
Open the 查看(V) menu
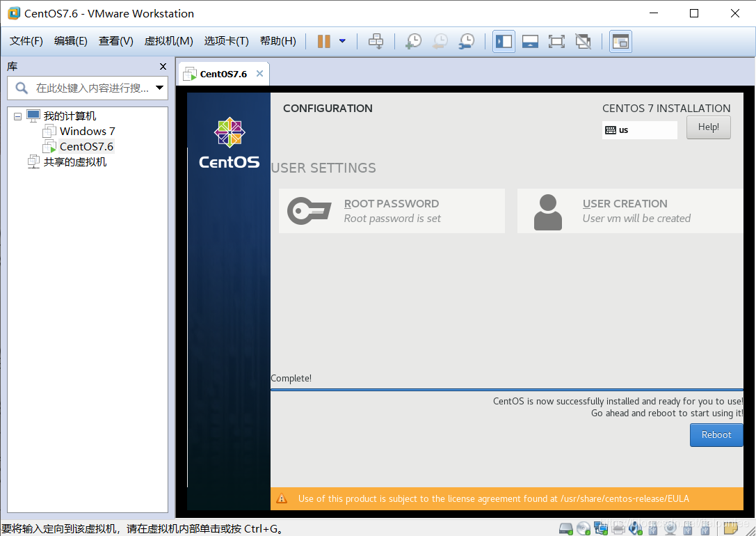[115, 41]
